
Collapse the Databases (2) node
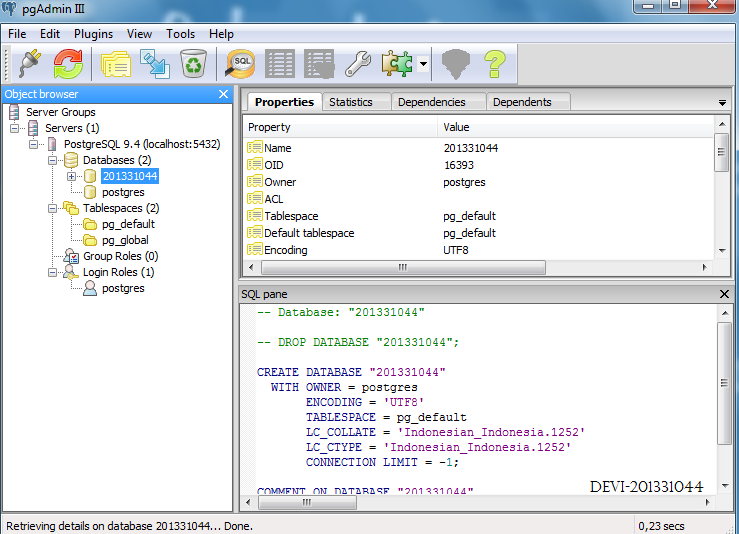pyautogui.click(x=52, y=160)
